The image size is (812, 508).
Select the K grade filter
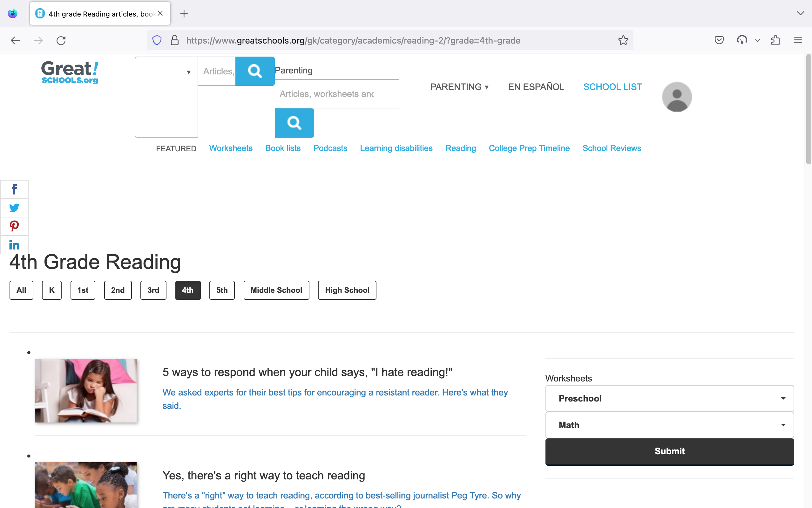(52, 290)
